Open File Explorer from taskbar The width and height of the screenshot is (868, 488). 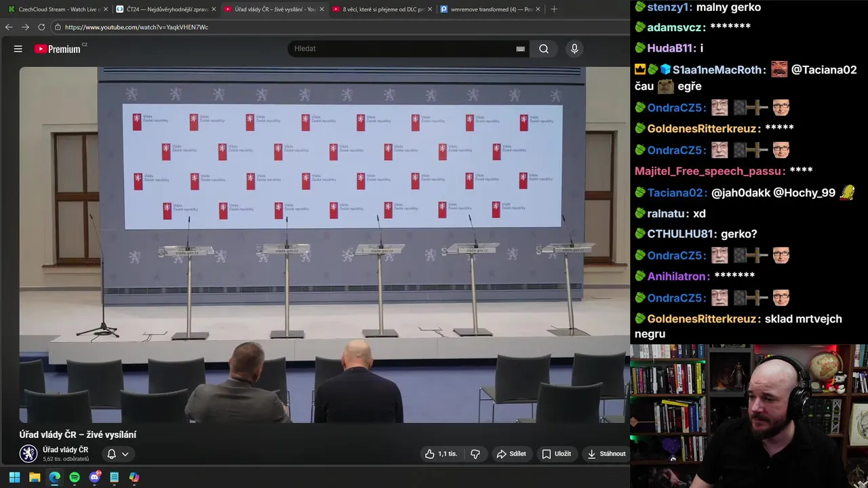[35, 477]
